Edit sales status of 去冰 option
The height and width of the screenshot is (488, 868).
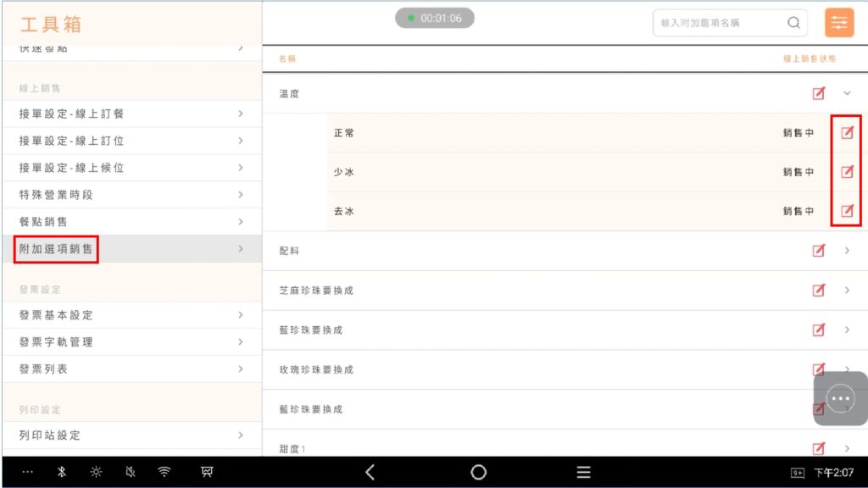tap(846, 211)
